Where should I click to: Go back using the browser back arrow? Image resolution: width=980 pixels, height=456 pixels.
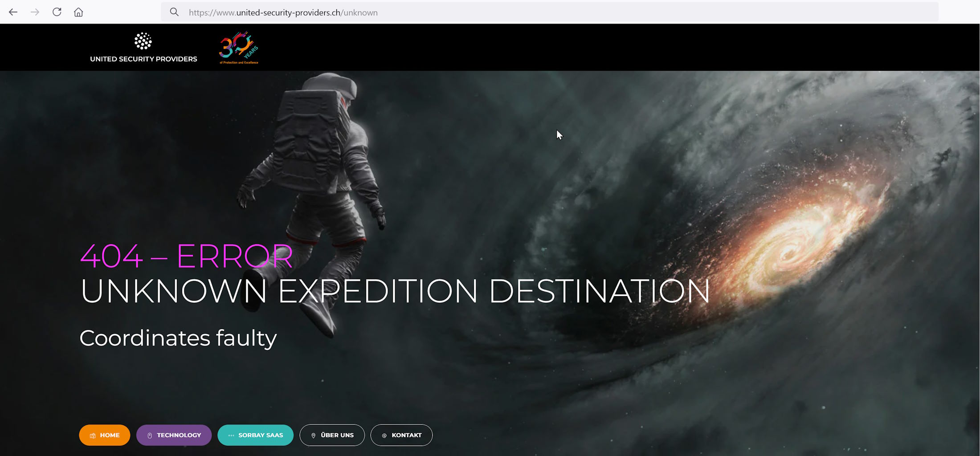click(x=13, y=12)
